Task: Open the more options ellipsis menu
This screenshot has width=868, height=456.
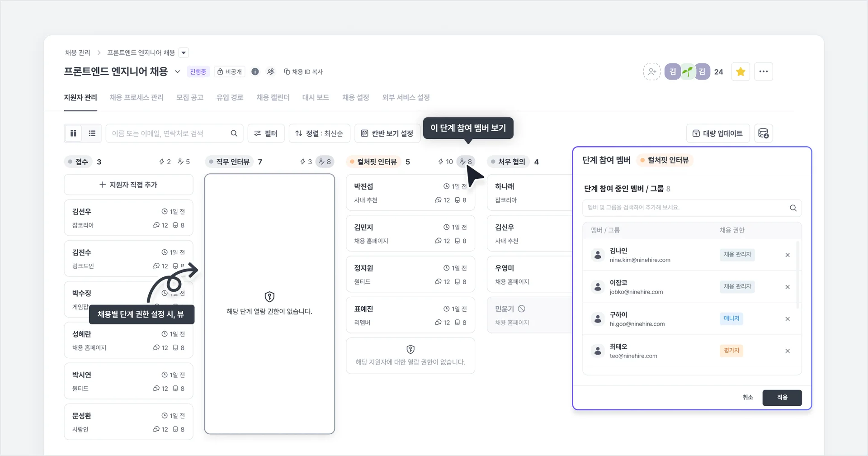Action: coord(764,71)
